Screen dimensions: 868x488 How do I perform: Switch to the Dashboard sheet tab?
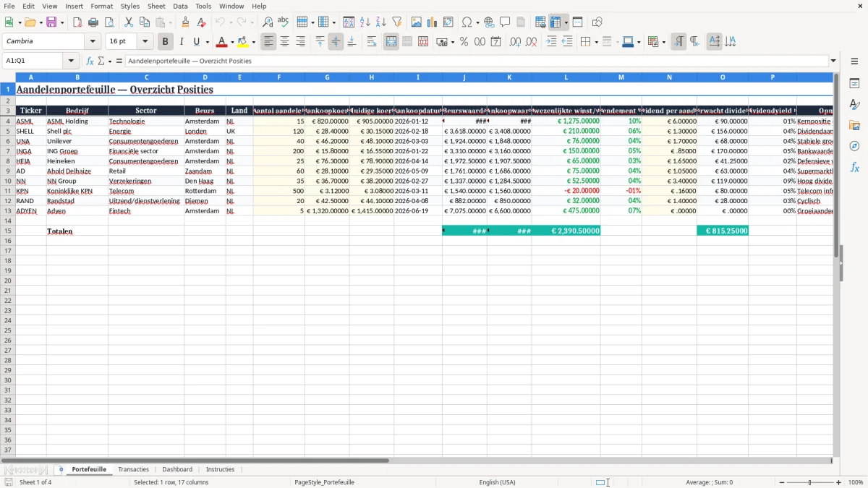177,469
